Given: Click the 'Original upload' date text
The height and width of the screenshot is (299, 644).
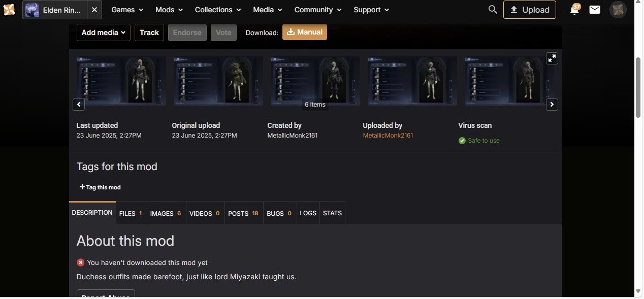Looking at the screenshot, I should [x=205, y=136].
